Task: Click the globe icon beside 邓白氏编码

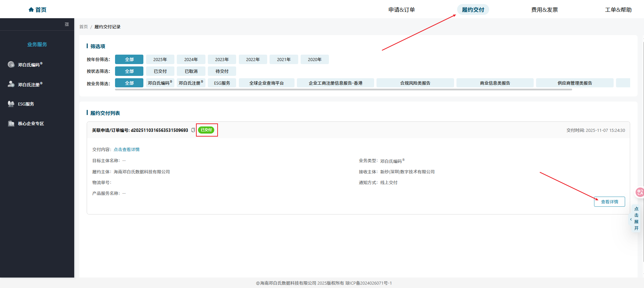Action: pyautogui.click(x=11, y=64)
